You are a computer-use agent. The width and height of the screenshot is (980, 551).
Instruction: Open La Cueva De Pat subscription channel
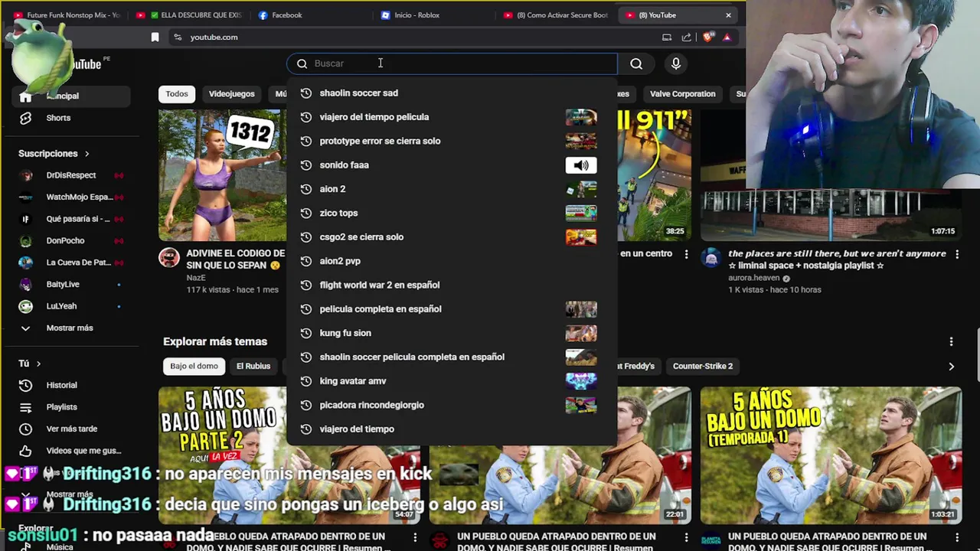coord(69,262)
